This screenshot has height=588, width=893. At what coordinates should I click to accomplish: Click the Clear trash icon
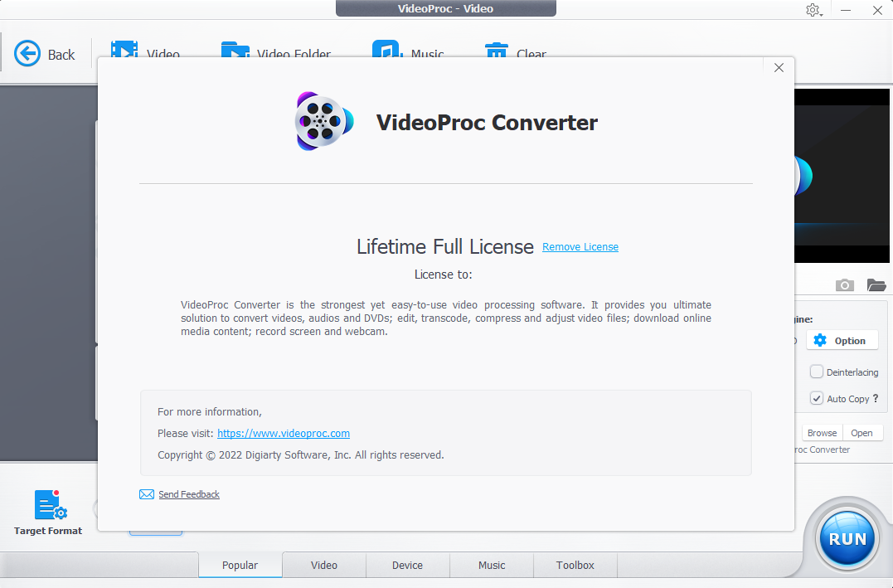tap(496, 50)
